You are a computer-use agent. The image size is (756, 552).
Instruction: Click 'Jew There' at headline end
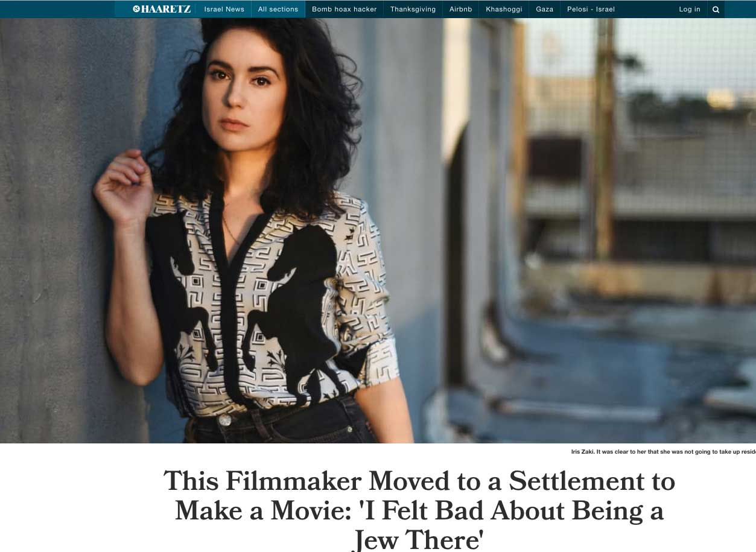click(419, 539)
